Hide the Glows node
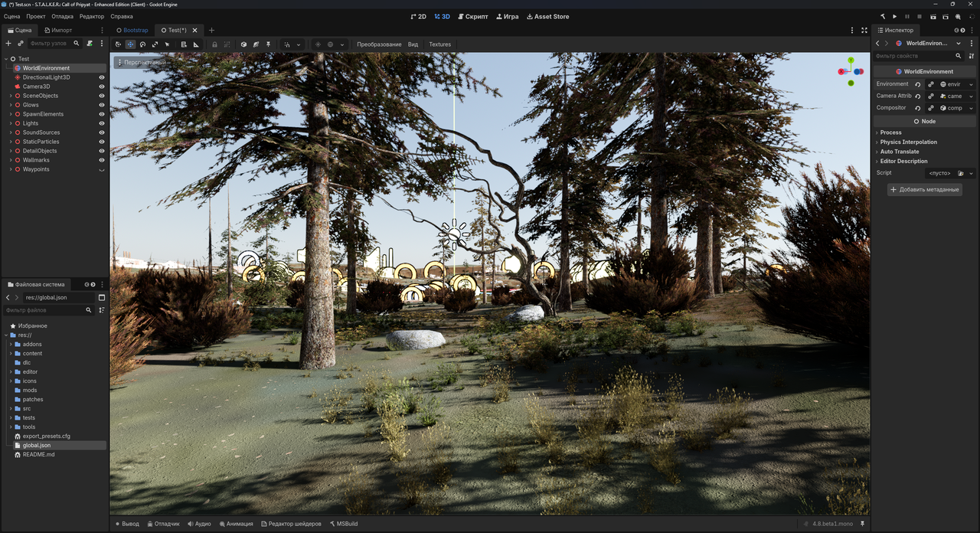The height and width of the screenshot is (533, 980). [102, 105]
